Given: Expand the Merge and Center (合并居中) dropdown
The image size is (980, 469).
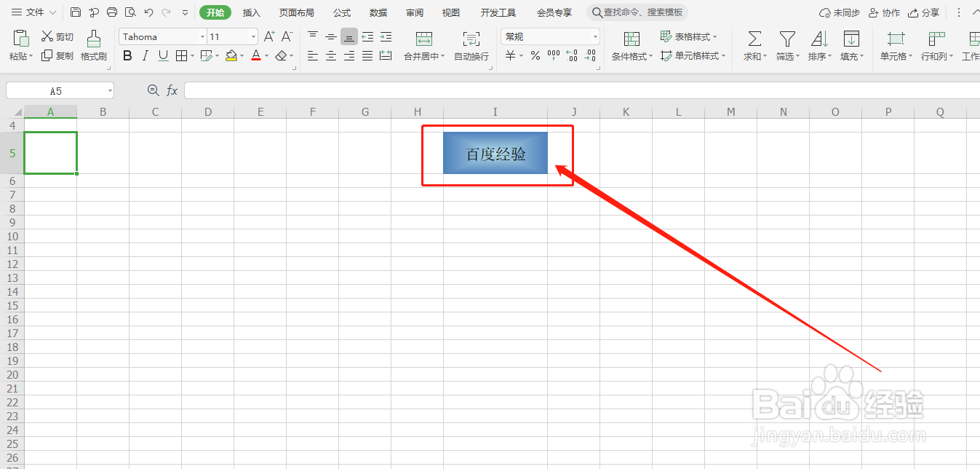Looking at the screenshot, I should pos(443,57).
